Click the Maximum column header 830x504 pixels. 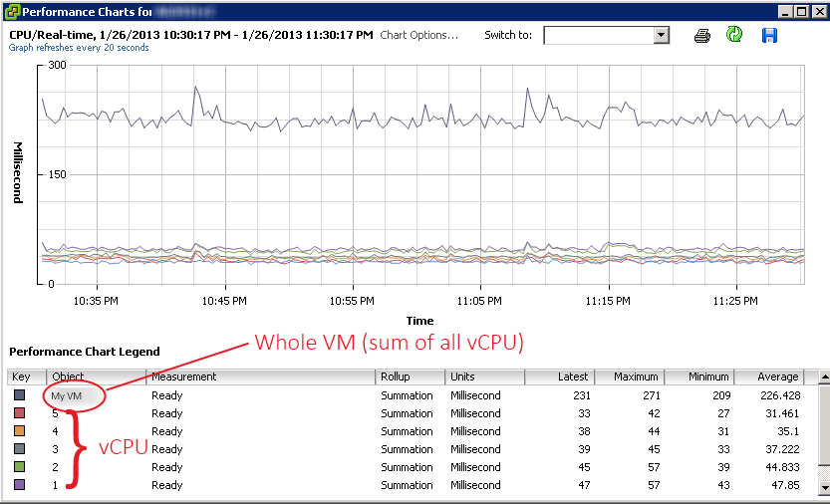pos(629,377)
